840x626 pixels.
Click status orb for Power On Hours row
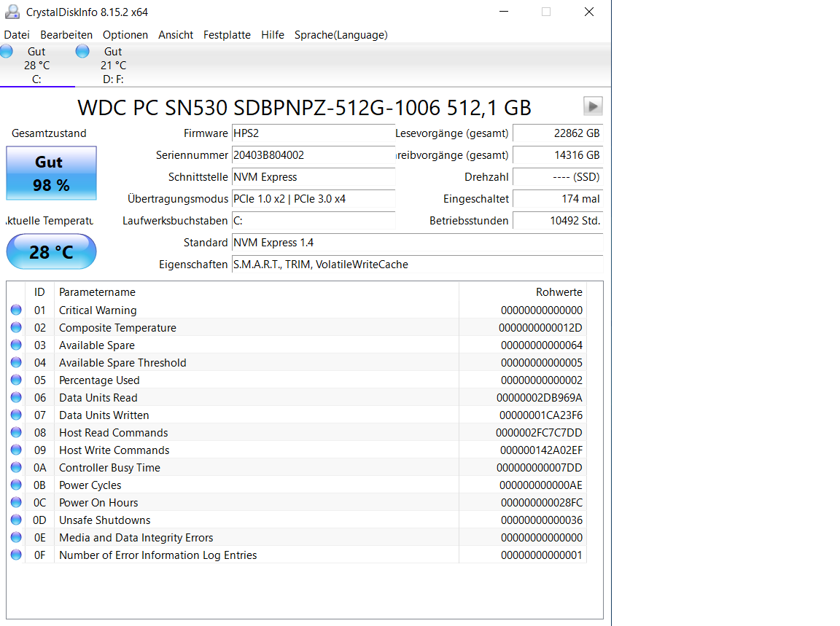tap(16, 502)
